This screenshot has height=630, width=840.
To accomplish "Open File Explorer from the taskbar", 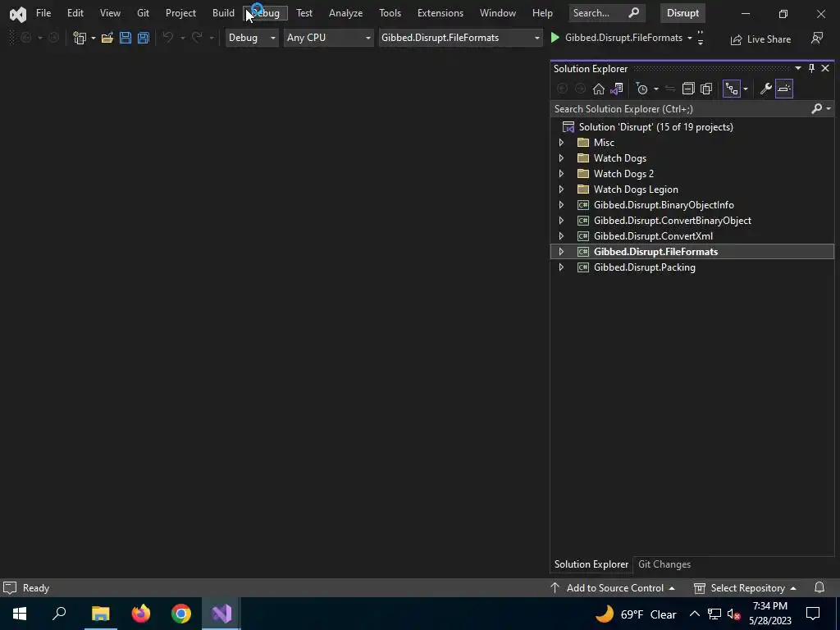I will coord(100,614).
